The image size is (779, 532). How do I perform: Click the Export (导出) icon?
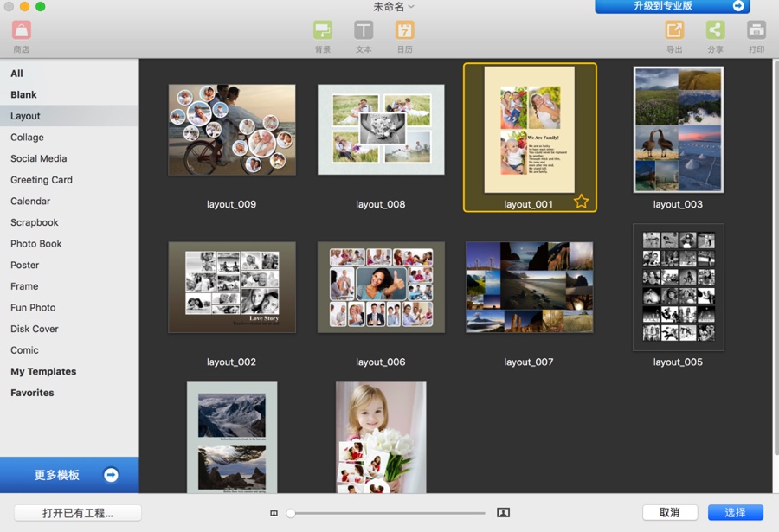point(674,30)
